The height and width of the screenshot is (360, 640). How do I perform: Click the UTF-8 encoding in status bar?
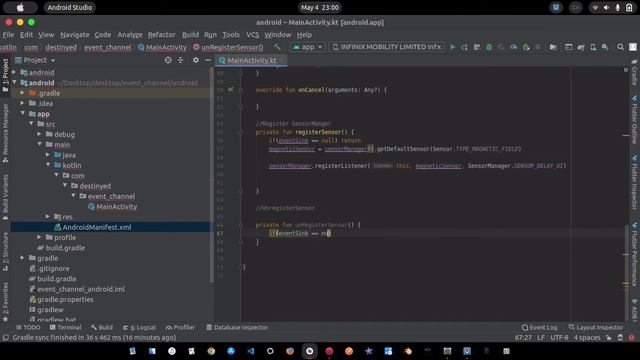tap(559, 338)
